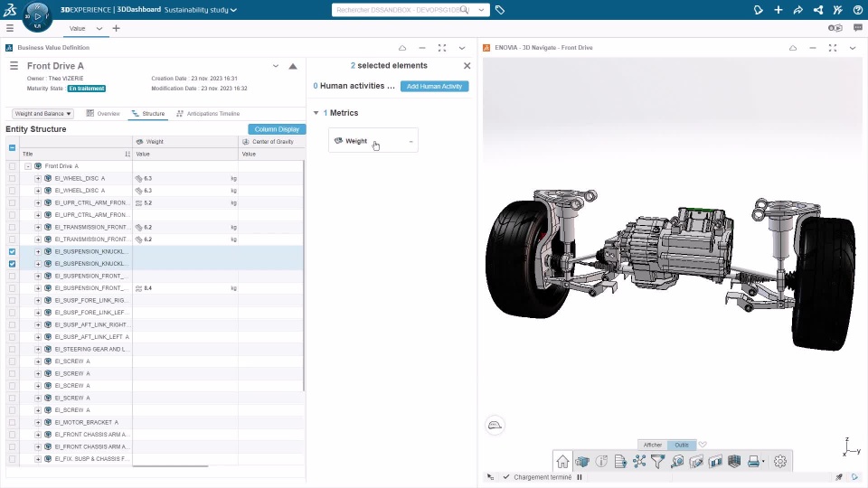868x488 pixels.
Task: Check the EI_MOTOR_BRACKET A row checkbox
Action: pos(12,422)
